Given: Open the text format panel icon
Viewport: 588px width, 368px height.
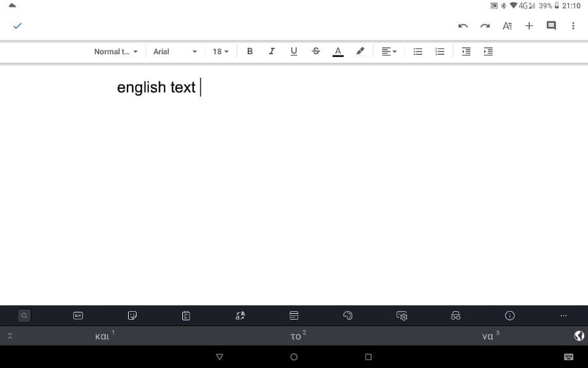Looking at the screenshot, I should click(x=507, y=25).
